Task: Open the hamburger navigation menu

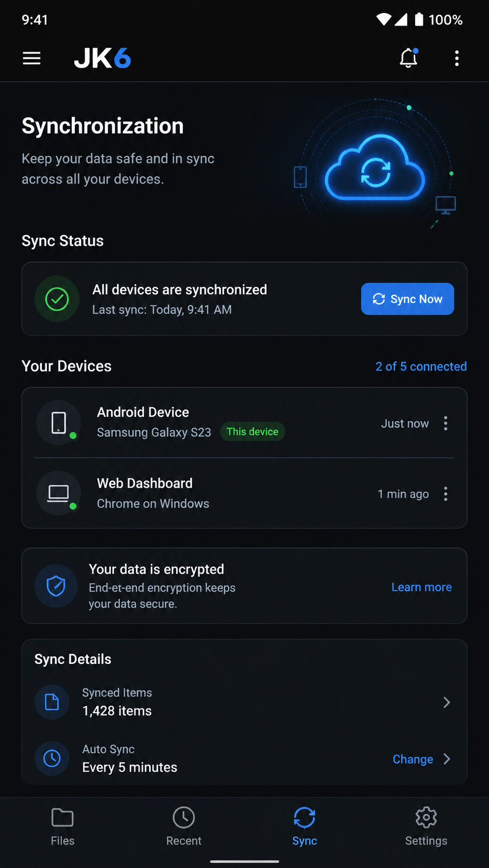Action: [x=32, y=58]
